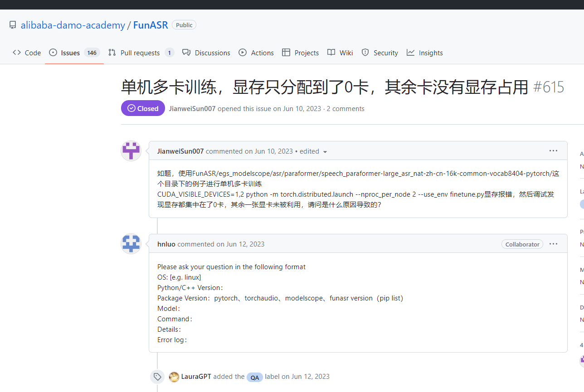Click the issue title heading text
584x392 pixels.
[325, 87]
